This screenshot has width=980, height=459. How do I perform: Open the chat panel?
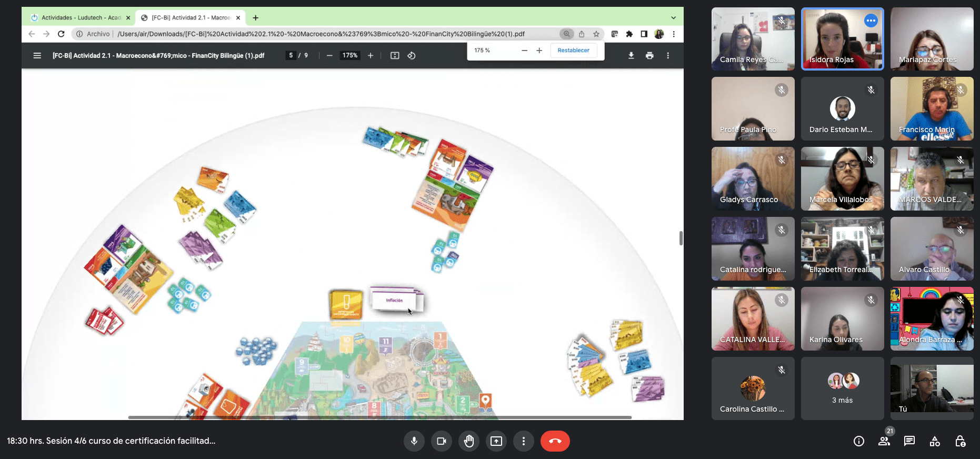coord(909,441)
